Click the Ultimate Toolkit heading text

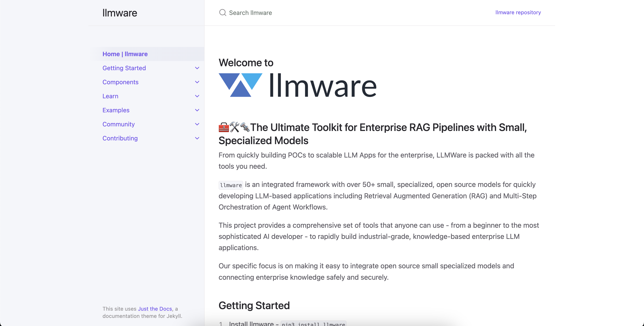coord(373,134)
